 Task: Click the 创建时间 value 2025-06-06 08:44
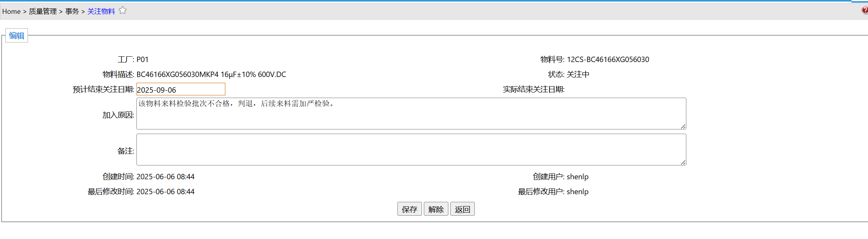(166, 177)
